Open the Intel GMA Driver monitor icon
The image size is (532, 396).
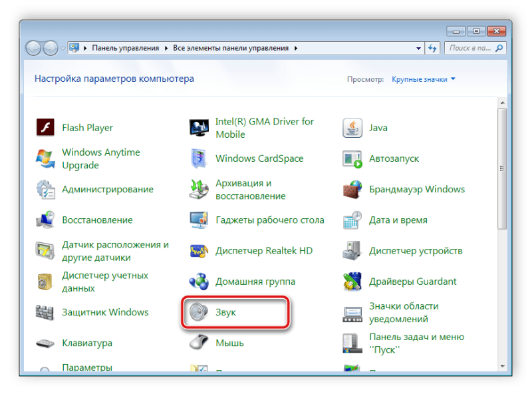[199, 128]
